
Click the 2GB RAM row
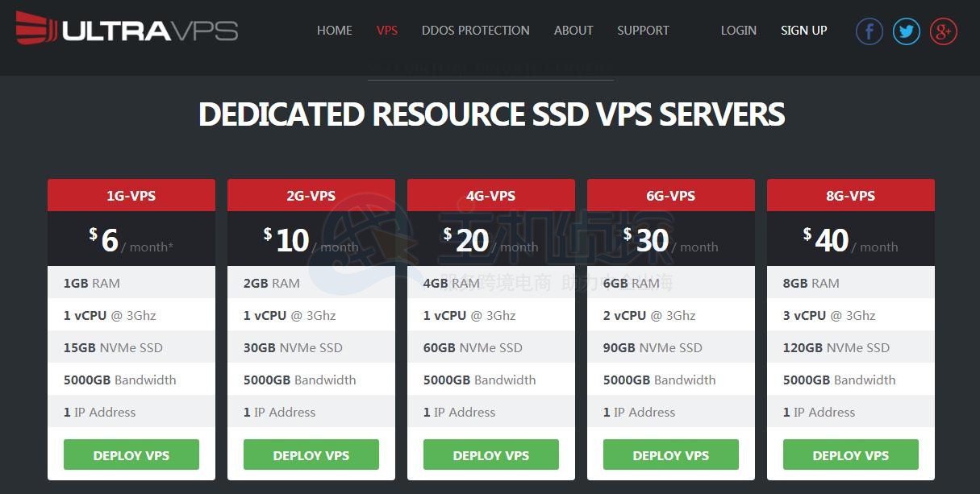311,283
